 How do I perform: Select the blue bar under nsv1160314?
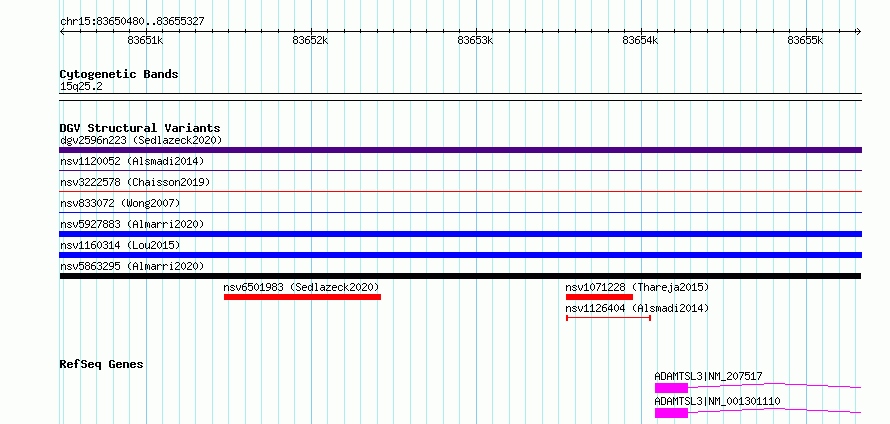(x=460, y=255)
